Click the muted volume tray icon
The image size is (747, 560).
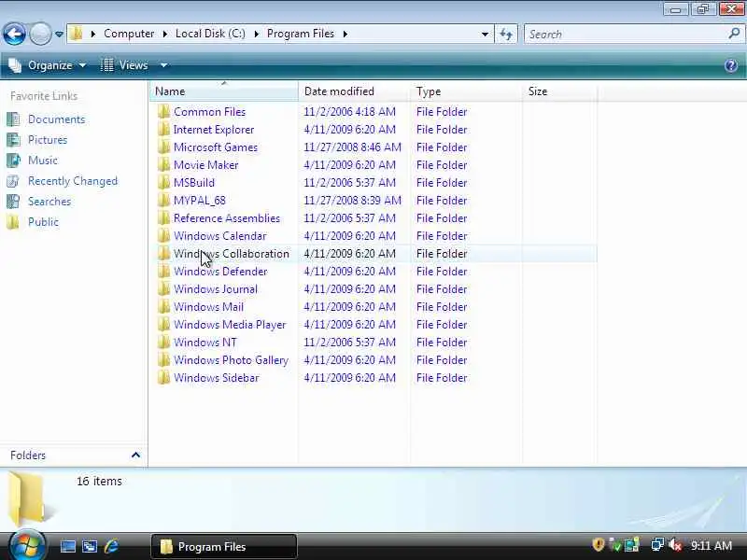click(675, 545)
